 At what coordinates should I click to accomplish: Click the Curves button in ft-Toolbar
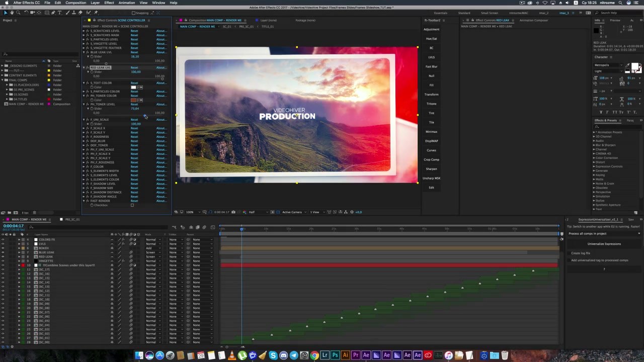pyautogui.click(x=431, y=150)
